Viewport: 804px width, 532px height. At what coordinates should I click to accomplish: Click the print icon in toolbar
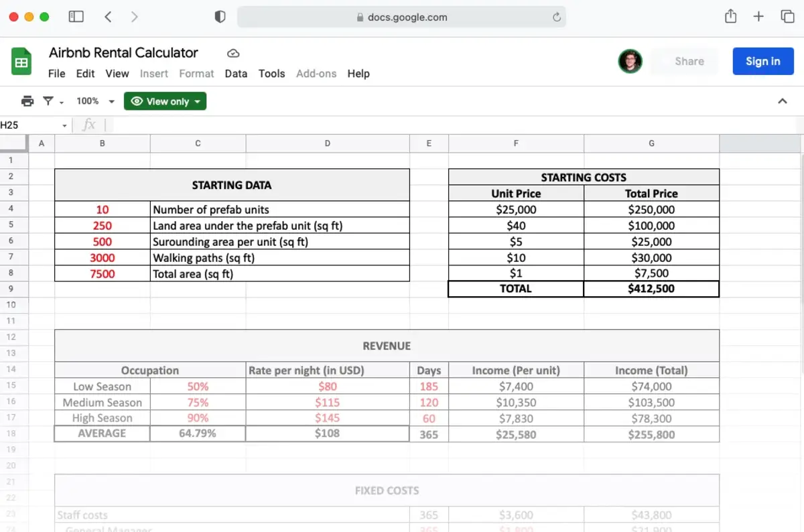point(27,101)
